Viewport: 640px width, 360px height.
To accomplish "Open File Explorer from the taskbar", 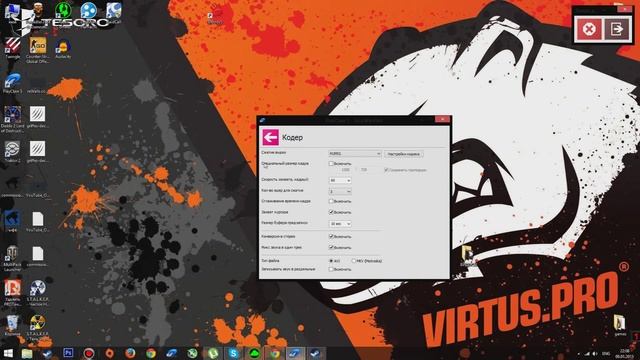I will click(x=27, y=353).
